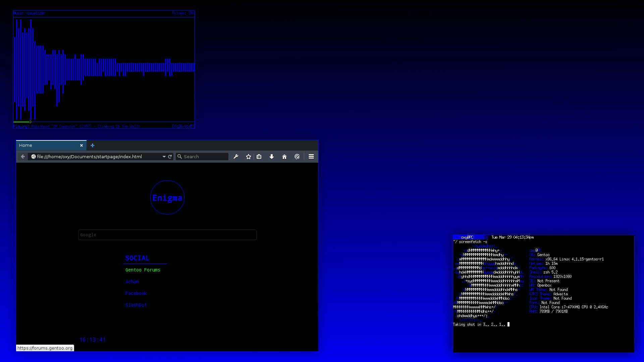Expand the URL bar history dropdown
Image resolution: width=644 pixels, height=362 pixels.
pyautogui.click(x=164, y=157)
